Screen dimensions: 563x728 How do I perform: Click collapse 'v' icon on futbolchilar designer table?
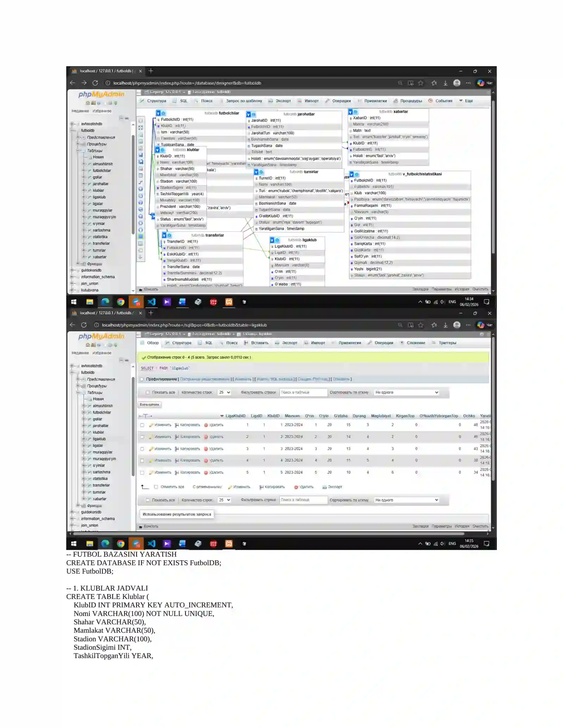pyautogui.click(x=158, y=113)
